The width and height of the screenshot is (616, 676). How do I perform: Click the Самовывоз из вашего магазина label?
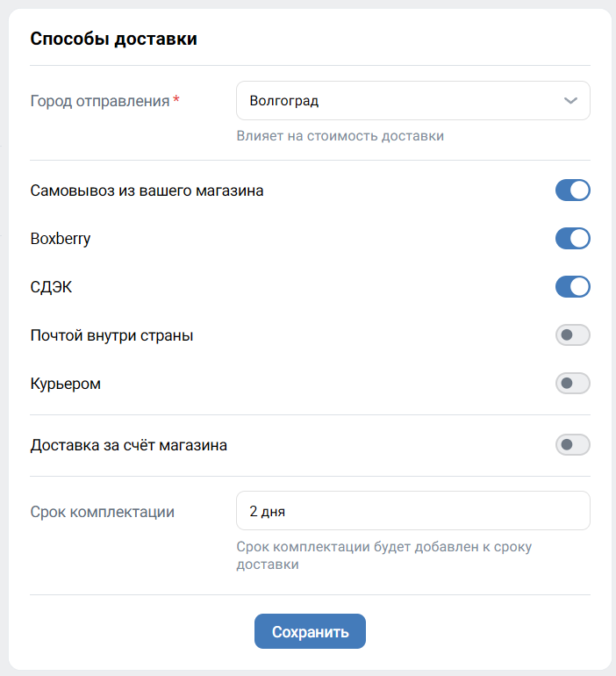coord(147,191)
